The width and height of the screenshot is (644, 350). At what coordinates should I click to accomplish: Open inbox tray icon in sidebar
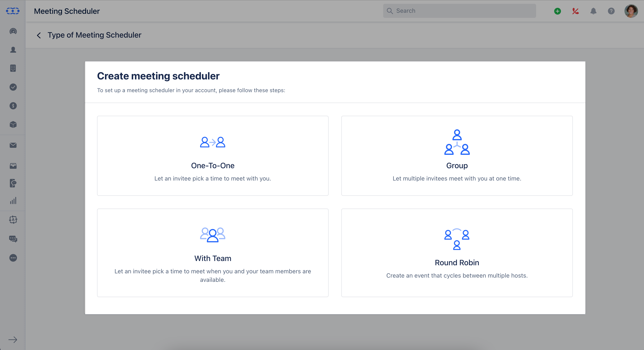[x=13, y=166]
